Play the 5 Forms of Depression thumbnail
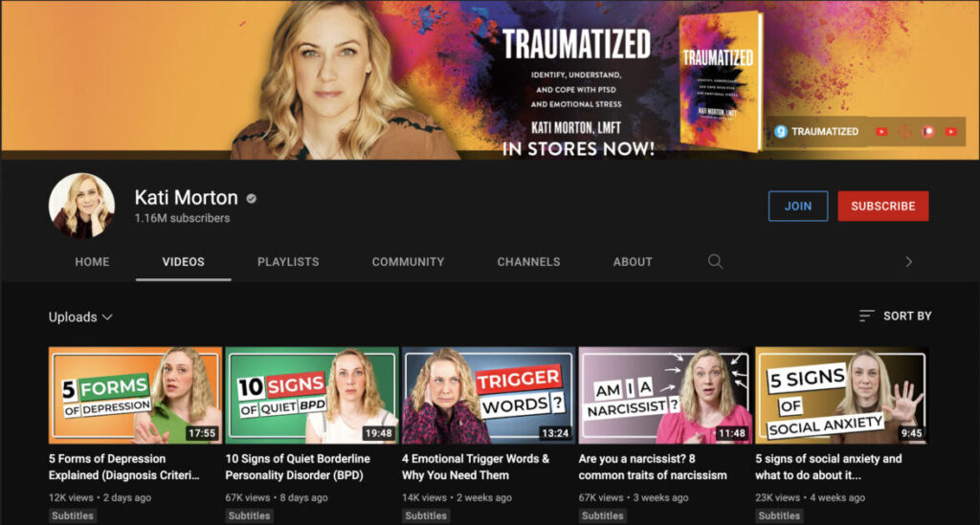980x525 pixels. (135, 395)
